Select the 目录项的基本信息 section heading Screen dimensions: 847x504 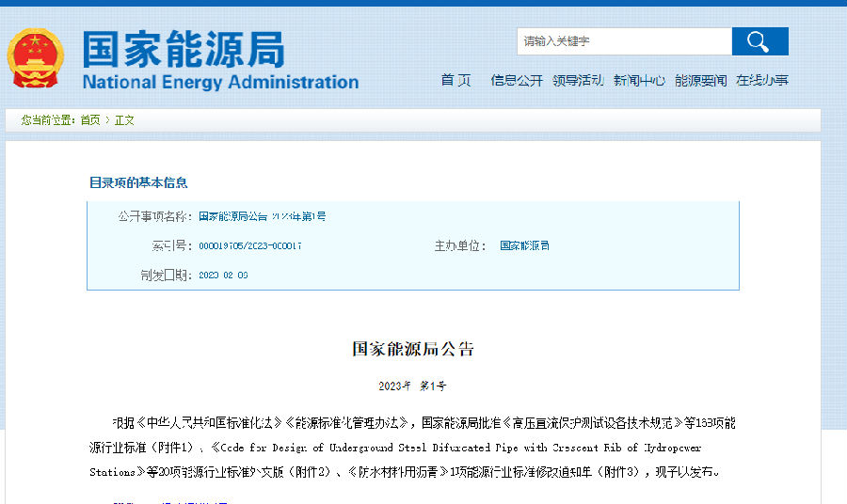pyautogui.click(x=138, y=182)
